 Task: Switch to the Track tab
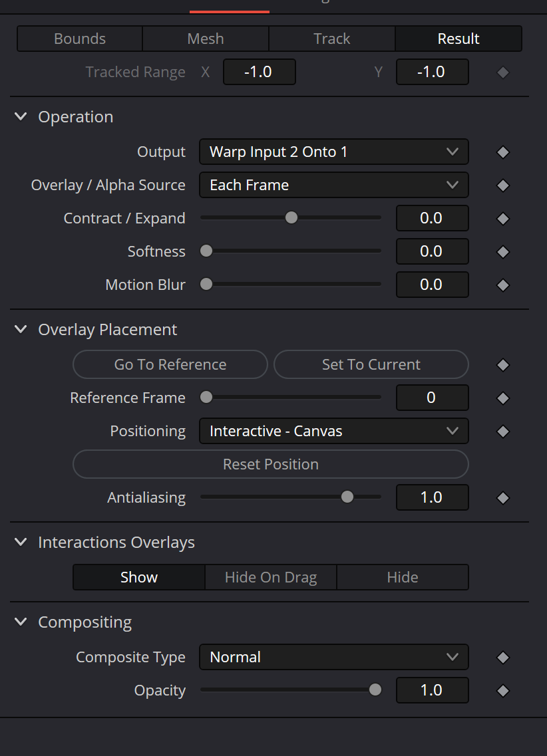(x=332, y=39)
